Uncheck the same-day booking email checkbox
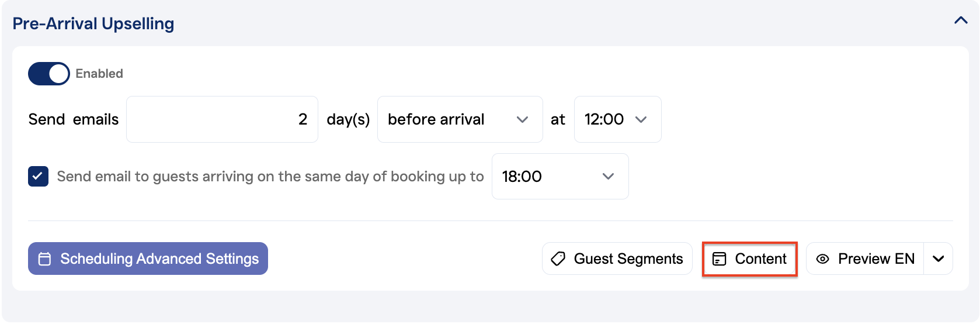The image size is (980, 324). [x=39, y=176]
